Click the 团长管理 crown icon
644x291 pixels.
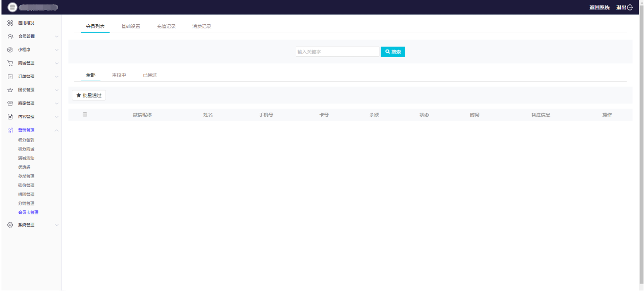(10, 90)
